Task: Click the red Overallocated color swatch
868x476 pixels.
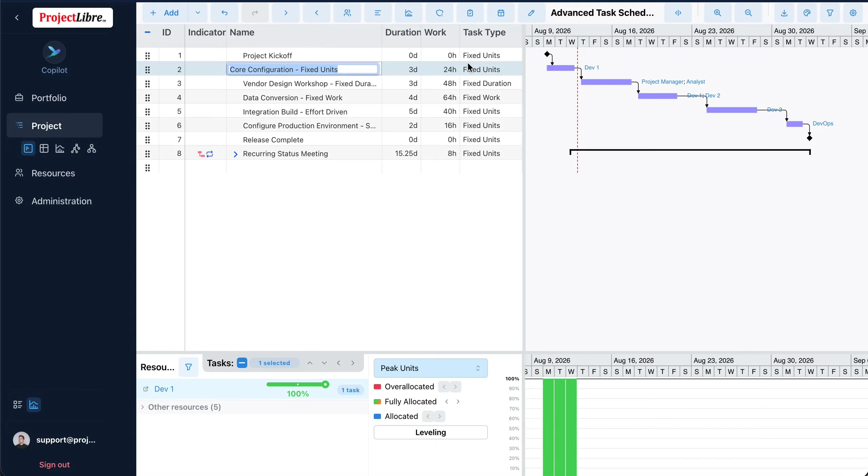Action: point(377,387)
